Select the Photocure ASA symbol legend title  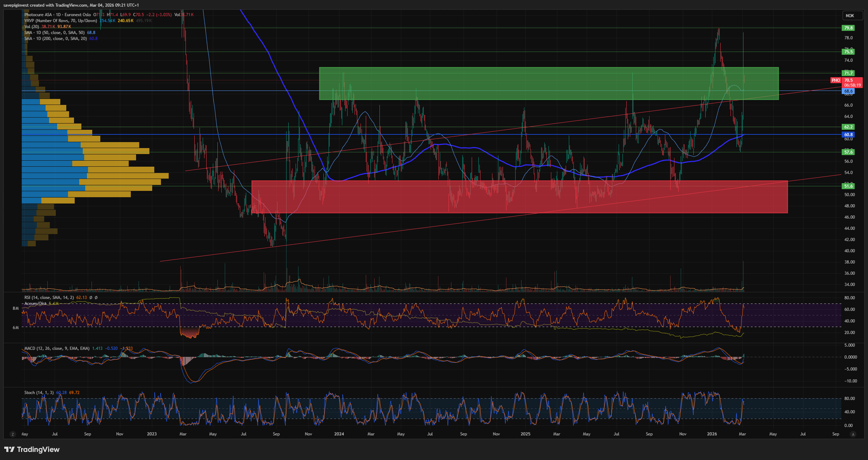[x=38, y=15]
